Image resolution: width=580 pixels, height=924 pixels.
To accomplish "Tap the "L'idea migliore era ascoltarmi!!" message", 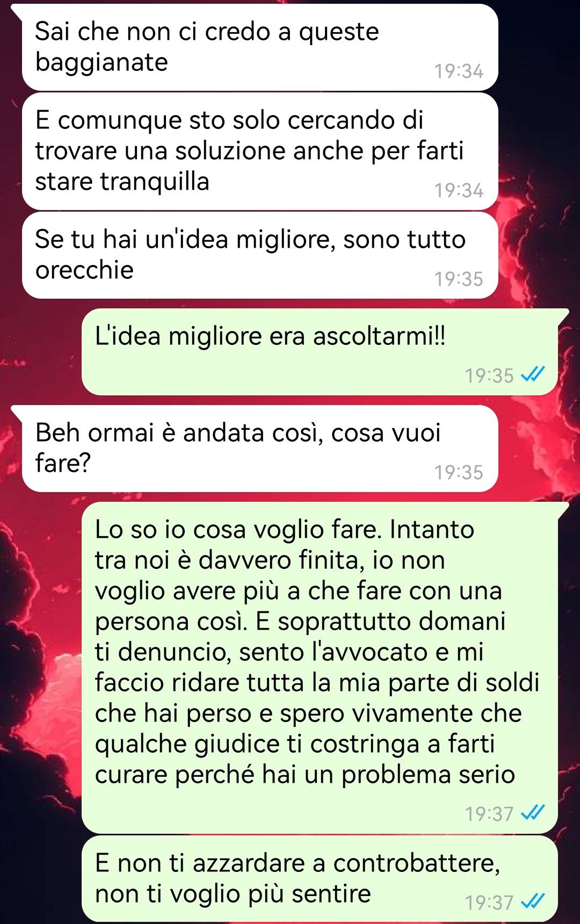I will coord(320,352).
